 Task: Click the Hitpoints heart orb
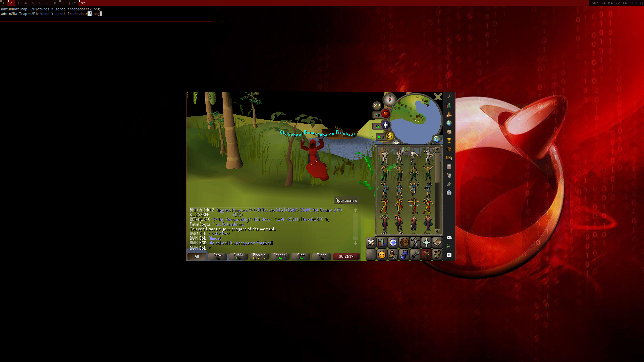(x=385, y=114)
